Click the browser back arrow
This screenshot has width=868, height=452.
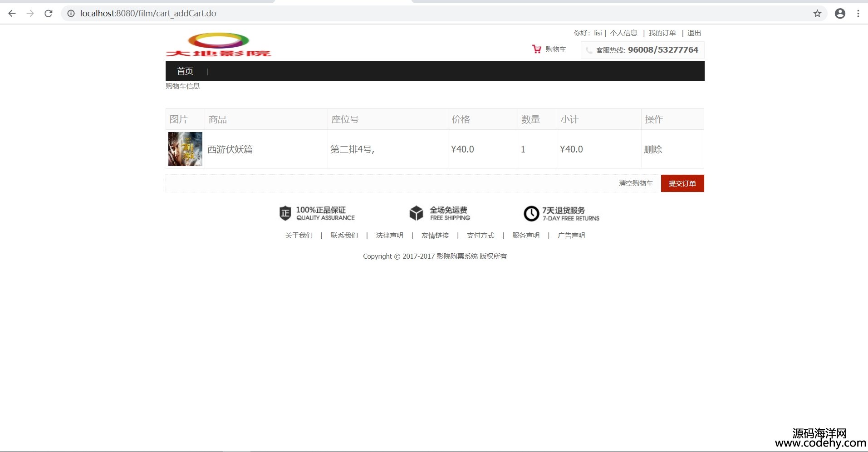coord(12,14)
